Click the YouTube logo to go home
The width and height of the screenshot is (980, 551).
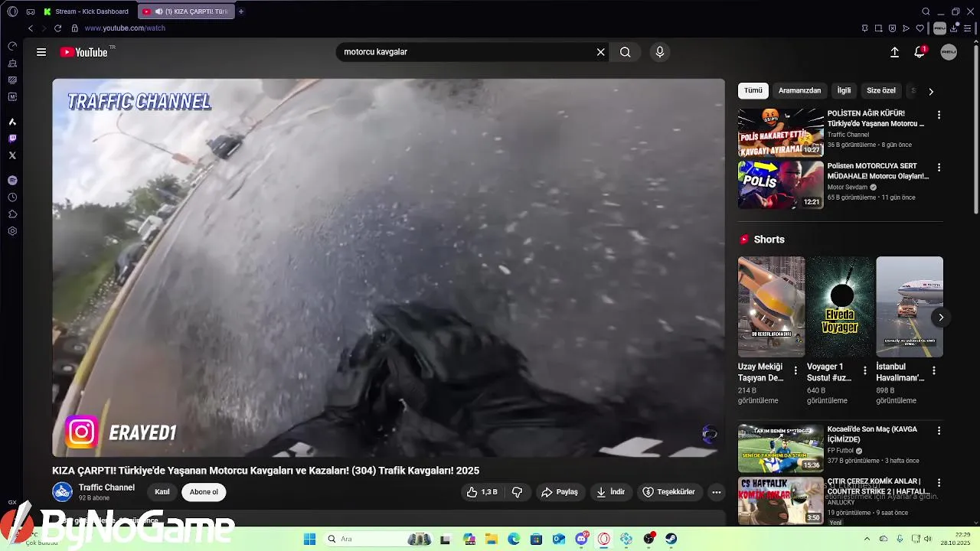point(84,52)
